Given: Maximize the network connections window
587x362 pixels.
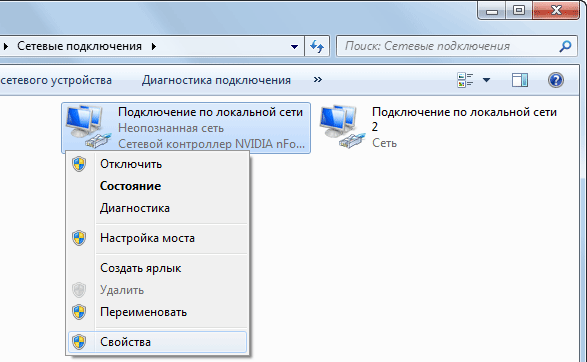Looking at the screenshot, I should pos(518,10).
